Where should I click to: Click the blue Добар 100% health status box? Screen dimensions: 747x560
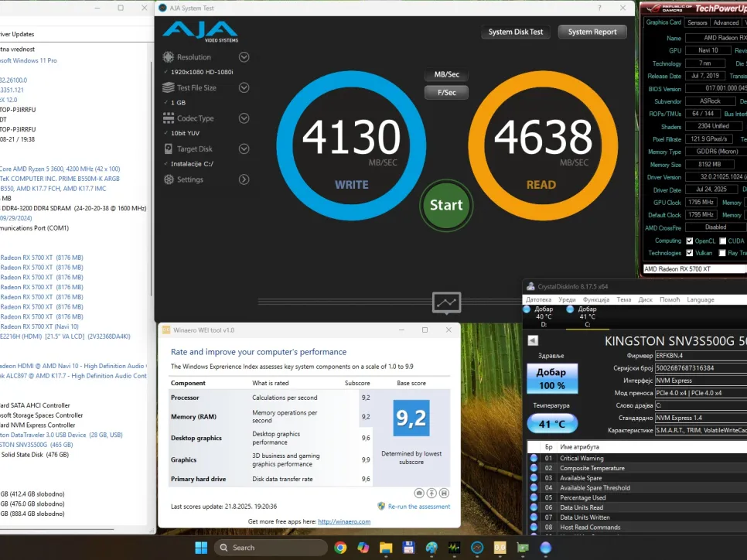tap(551, 378)
